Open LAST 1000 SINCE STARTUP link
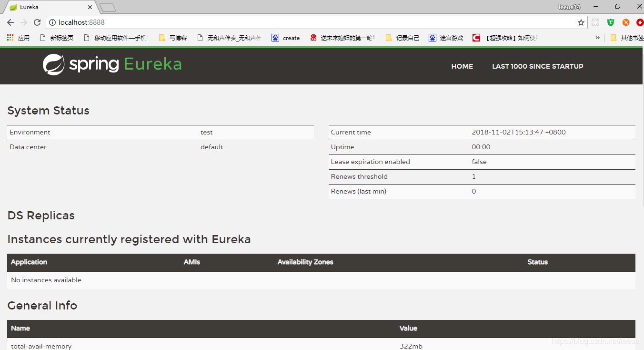The height and width of the screenshot is (350, 644). pyautogui.click(x=538, y=66)
